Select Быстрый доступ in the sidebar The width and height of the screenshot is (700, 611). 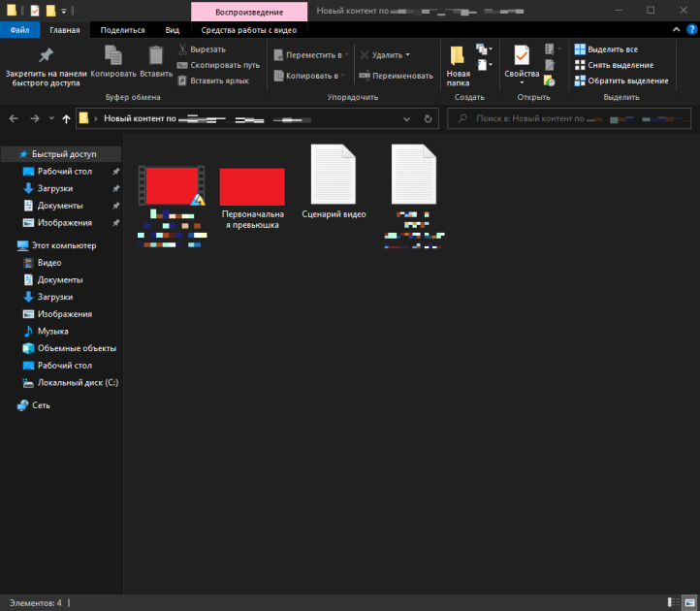coord(61,154)
